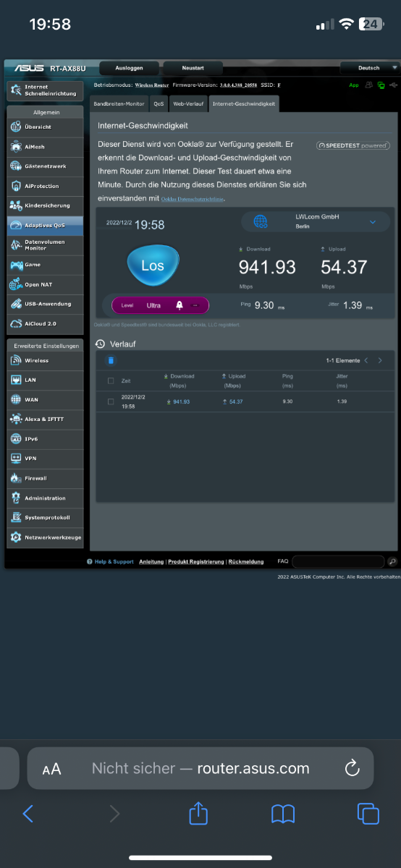401x868 pixels.
Task: Open Alexa & IFTTT settings
Action: click(x=44, y=419)
